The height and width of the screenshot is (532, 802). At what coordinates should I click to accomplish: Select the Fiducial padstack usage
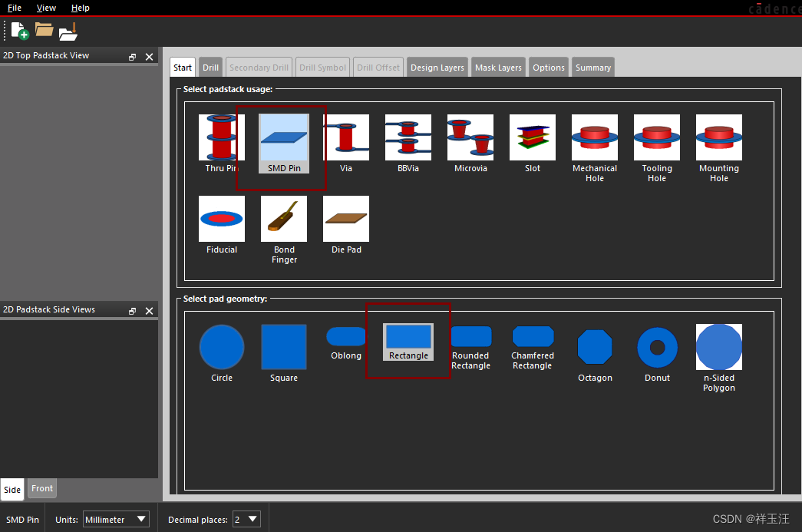pos(222,219)
